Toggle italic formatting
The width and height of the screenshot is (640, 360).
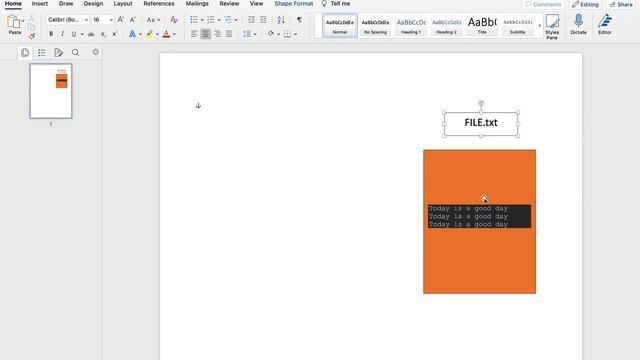click(62, 34)
